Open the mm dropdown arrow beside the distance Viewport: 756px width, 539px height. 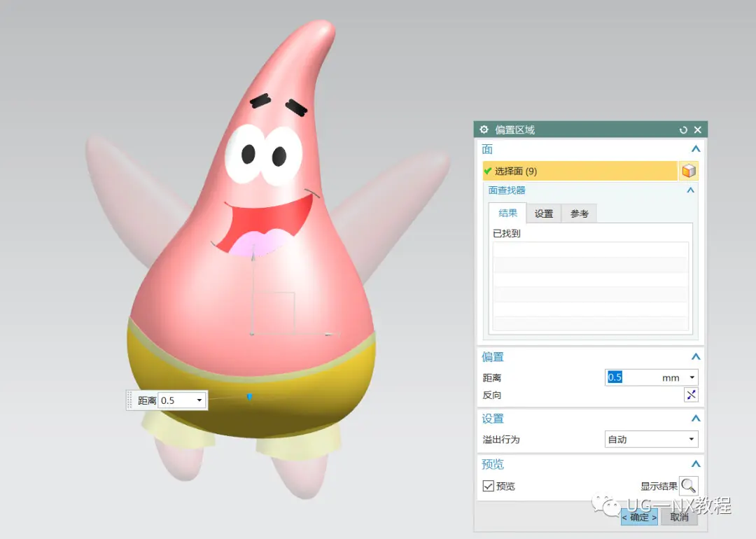(692, 377)
